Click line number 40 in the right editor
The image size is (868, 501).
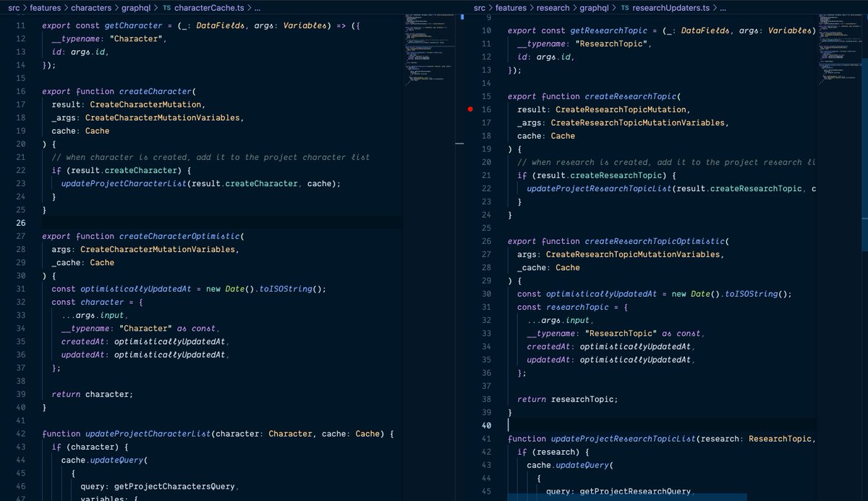coord(486,426)
